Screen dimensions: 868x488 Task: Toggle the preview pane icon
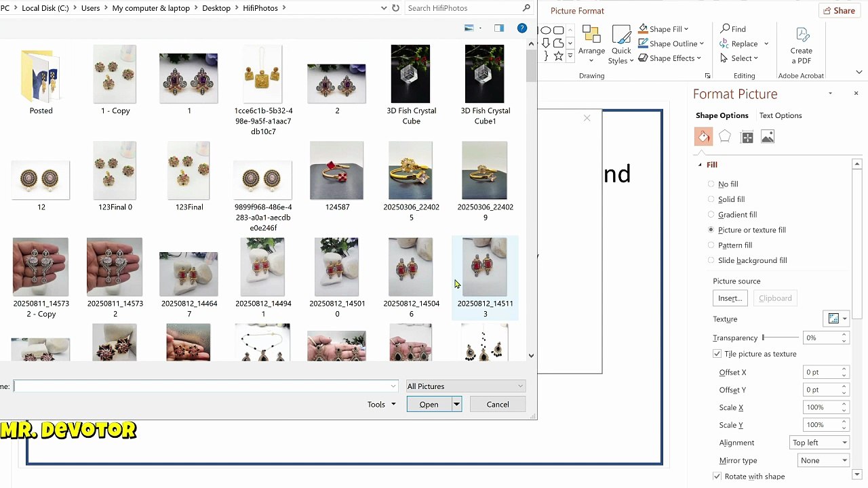pos(499,28)
